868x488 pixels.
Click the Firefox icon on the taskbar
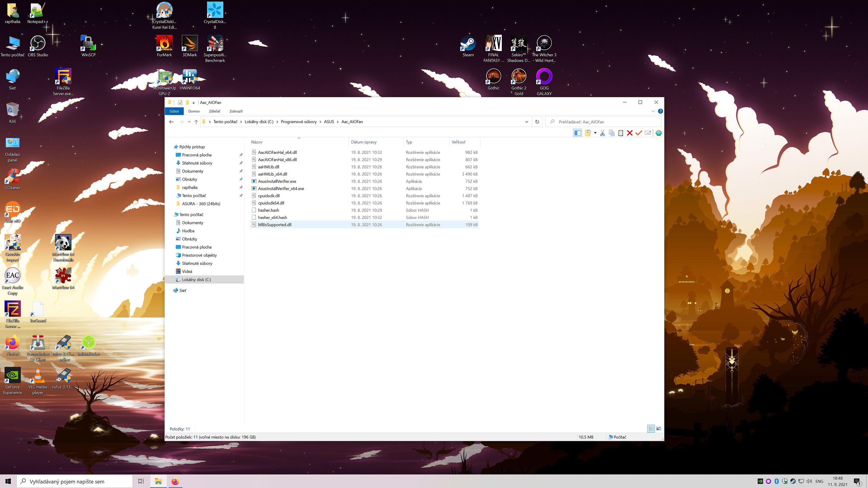(x=175, y=481)
